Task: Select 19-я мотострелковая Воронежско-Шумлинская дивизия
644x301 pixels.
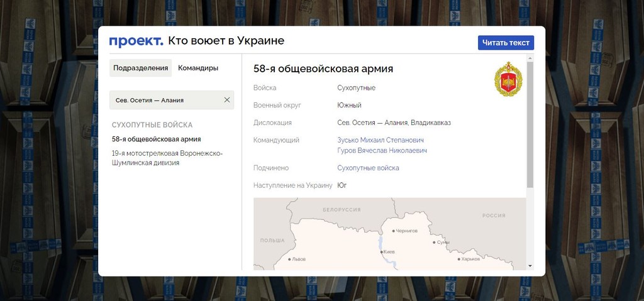Action: 167,158
